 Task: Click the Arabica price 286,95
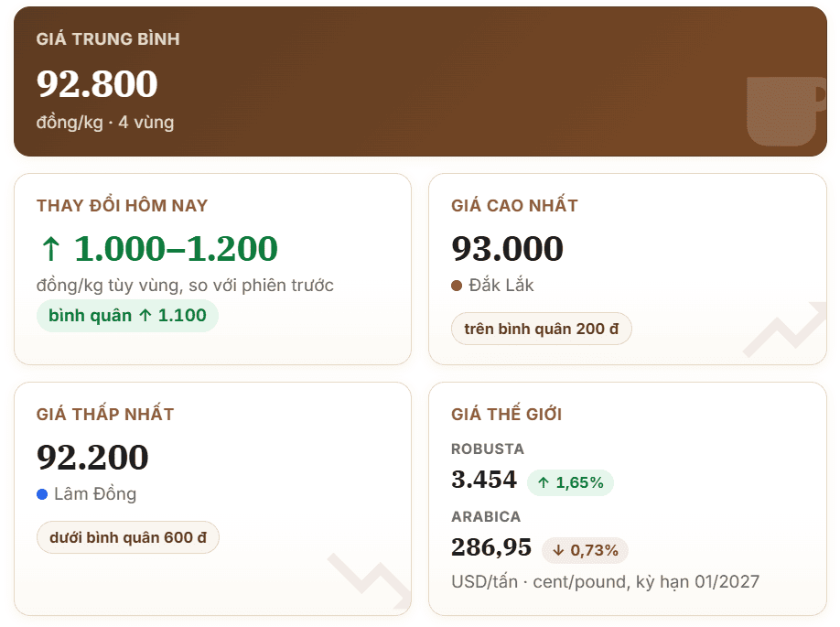coord(491,547)
